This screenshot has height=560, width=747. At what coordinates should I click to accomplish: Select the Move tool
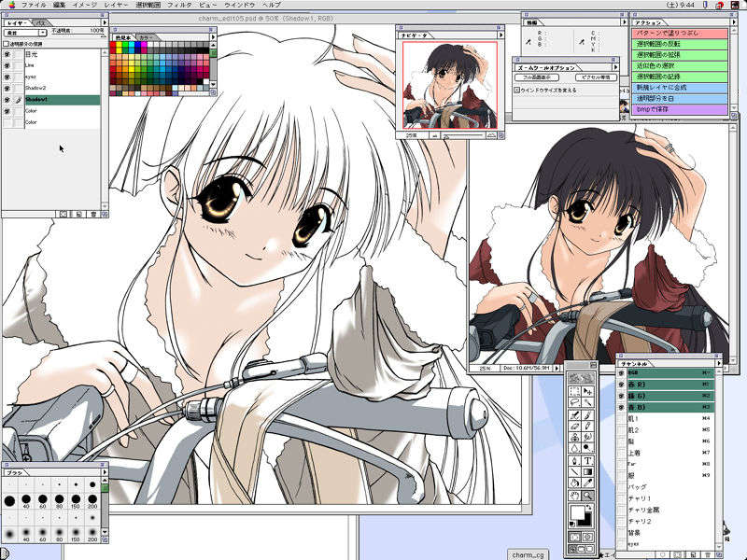click(588, 391)
